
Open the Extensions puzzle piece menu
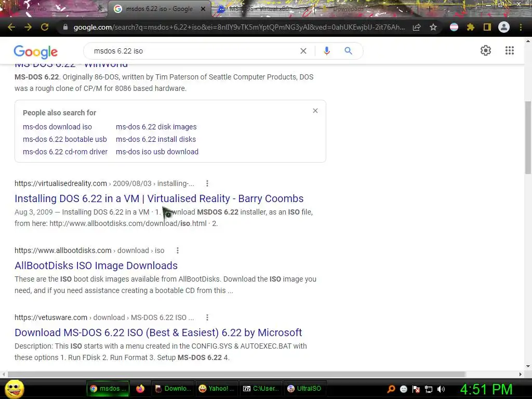pos(471,27)
